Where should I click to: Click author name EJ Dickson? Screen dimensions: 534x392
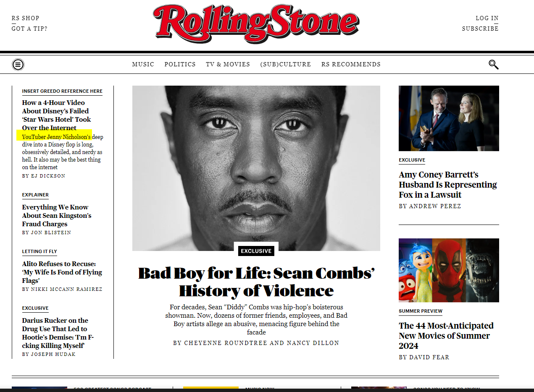[48, 176]
